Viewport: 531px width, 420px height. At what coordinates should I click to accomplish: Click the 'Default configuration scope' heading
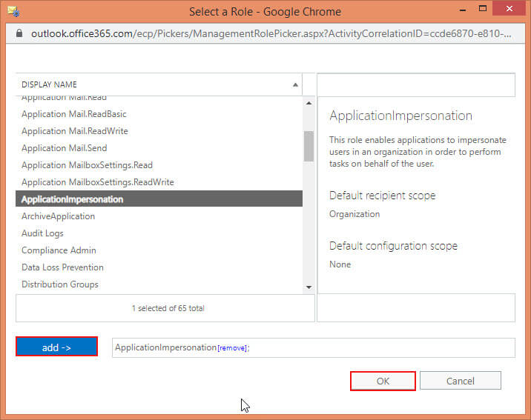[393, 246]
